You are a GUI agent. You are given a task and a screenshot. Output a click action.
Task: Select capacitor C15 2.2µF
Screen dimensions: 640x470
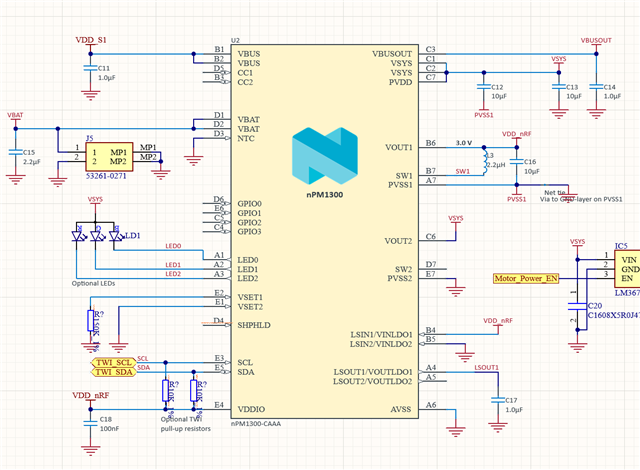tap(16, 152)
